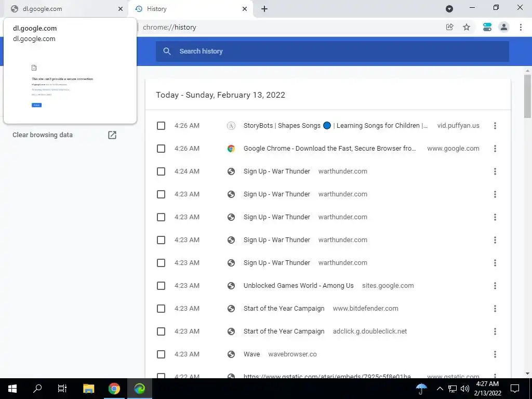Click the StoryBots entry favicon
This screenshot has height=399, width=532.
click(231, 126)
